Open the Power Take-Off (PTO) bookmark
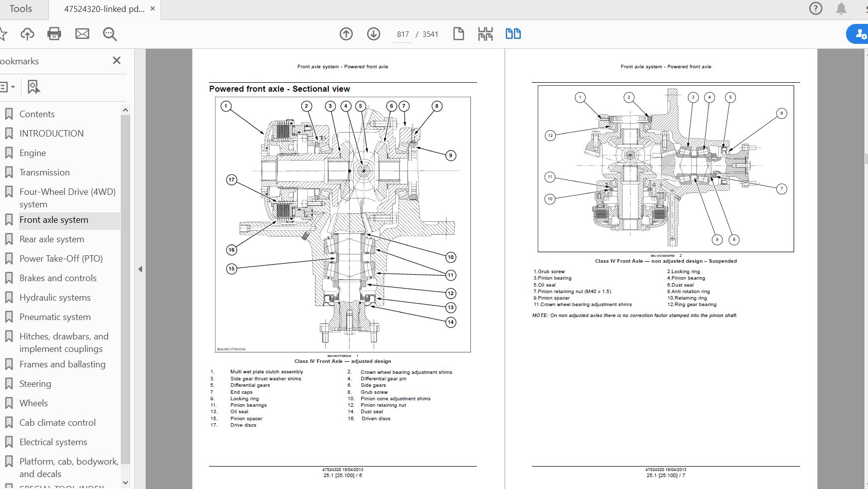The width and height of the screenshot is (868, 489). pos(61,259)
